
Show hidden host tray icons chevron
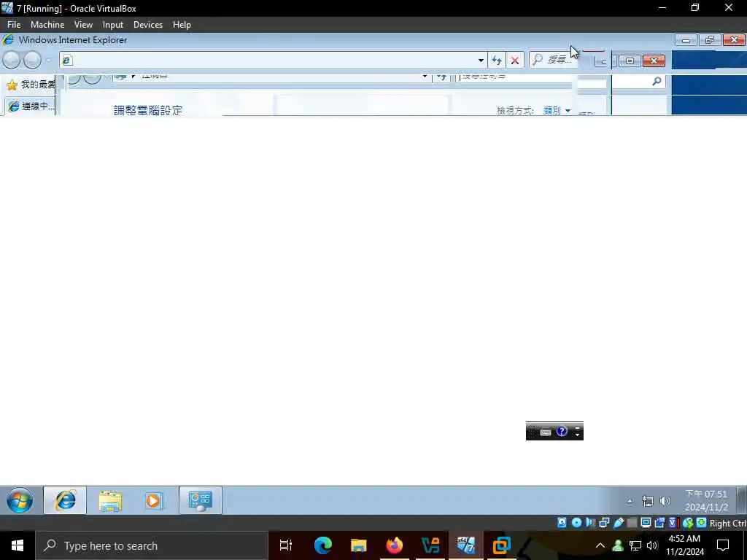pyautogui.click(x=600, y=545)
